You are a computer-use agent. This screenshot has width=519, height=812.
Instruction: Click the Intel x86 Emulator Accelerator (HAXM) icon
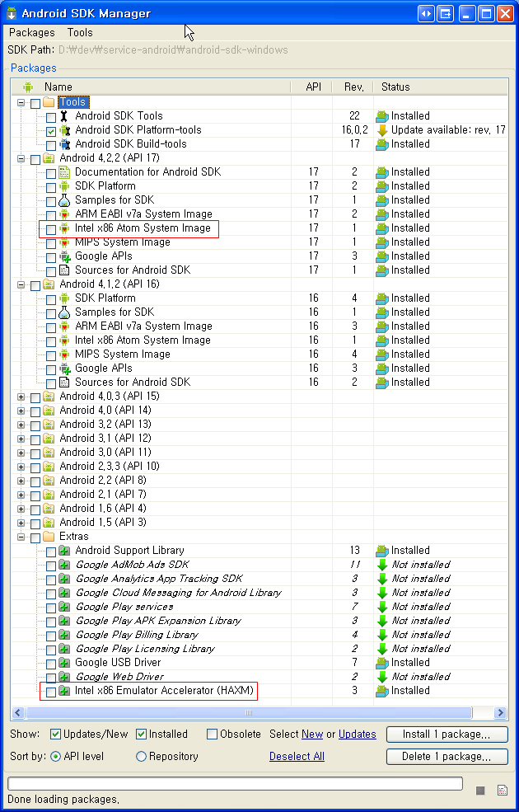(64, 690)
